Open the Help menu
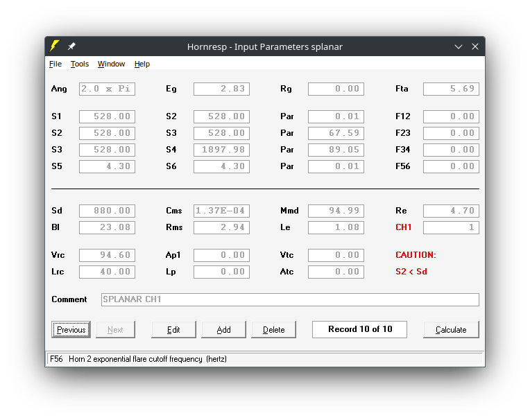The width and height of the screenshot is (530, 420). [142, 64]
